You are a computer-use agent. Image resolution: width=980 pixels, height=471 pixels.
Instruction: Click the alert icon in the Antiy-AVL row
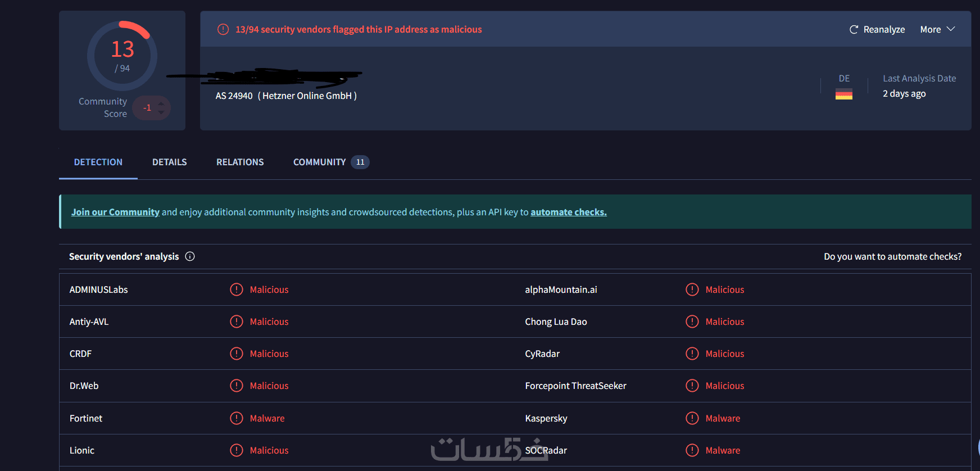coord(237,321)
